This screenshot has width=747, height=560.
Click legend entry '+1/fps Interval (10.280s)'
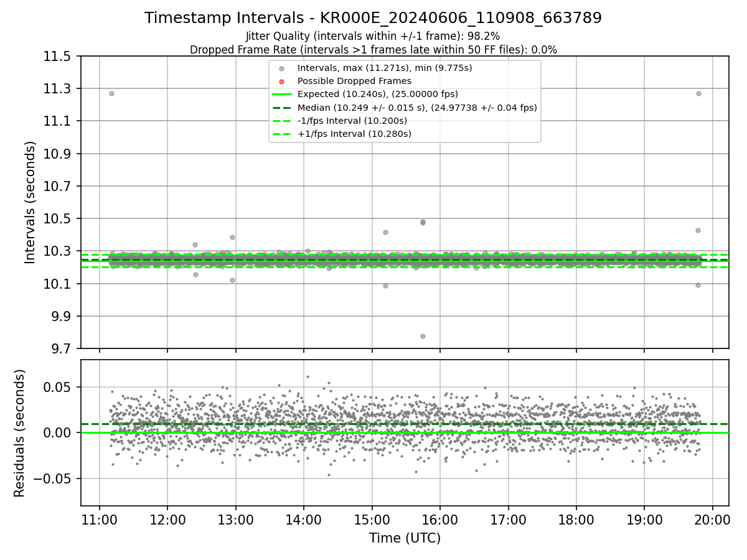(x=354, y=134)
